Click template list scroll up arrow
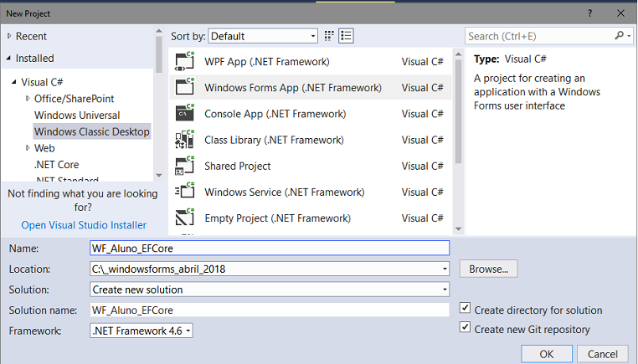This screenshot has width=638, height=364. click(x=458, y=54)
